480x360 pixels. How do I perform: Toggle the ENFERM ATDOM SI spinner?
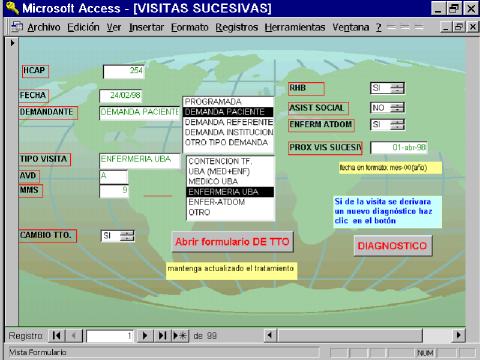click(397, 125)
